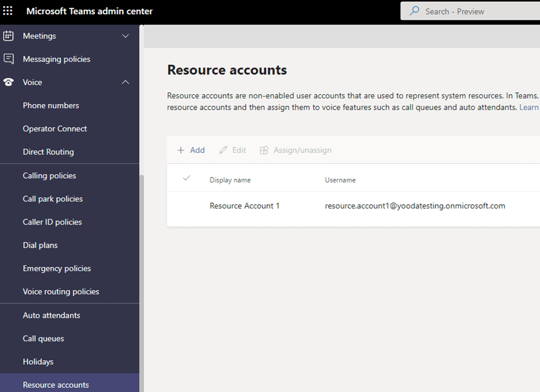This screenshot has width=540, height=392.
Task: Toggle the select-all checkmark in table header
Action: click(x=186, y=179)
